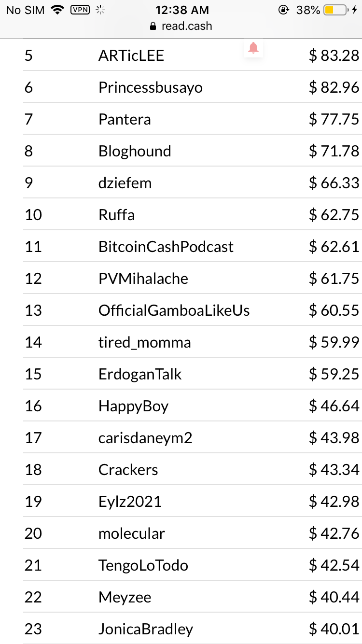Tap the 12:38 AM clock in status bar
Image resolution: width=362 pixels, height=644 pixels.
click(x=182, y=10)
